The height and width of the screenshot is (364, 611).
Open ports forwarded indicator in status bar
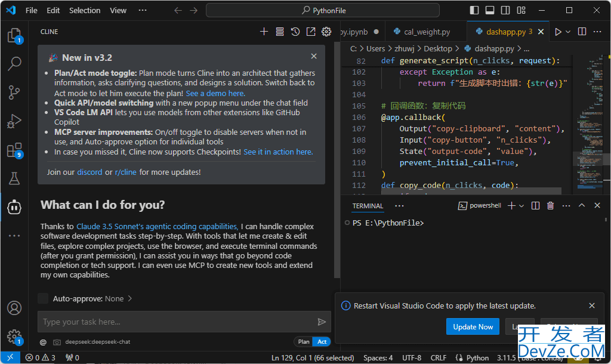click(72, 357)
